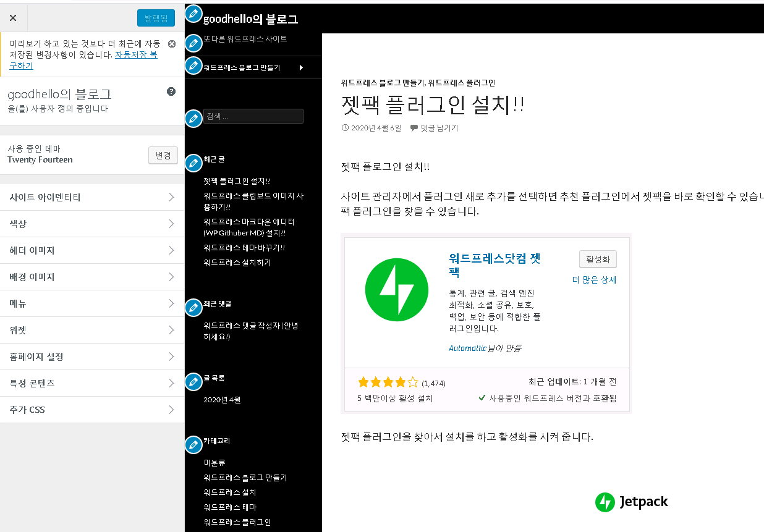The image size is (764, 532).
Task: Click the 댓글 남기기 link
Action: click(439, 128)
